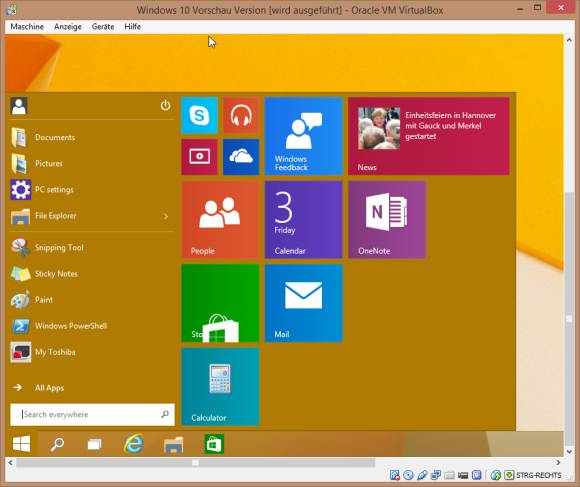Click VirtualBox video capture status icon
The width and height of the screenshot is (580, 487).
tap(463, 475)
